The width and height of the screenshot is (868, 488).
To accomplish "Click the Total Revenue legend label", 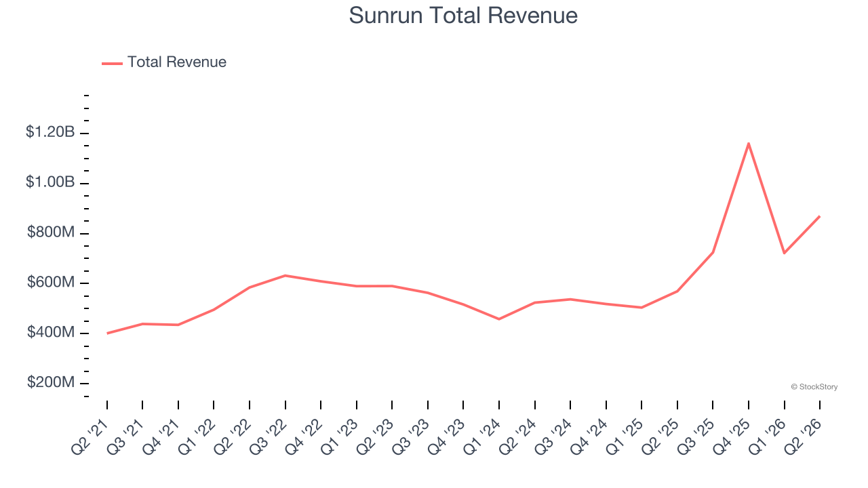I will (x=177, y=62).
